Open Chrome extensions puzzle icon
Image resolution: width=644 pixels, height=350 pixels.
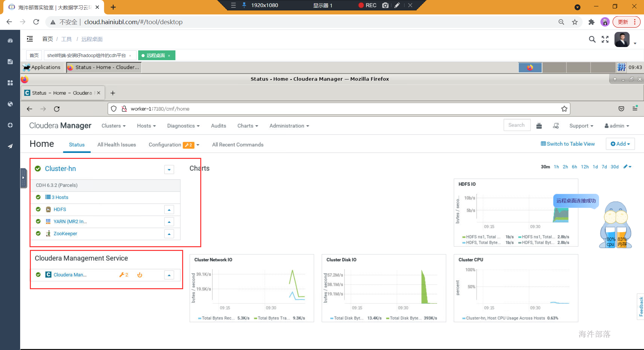[591, 22]
